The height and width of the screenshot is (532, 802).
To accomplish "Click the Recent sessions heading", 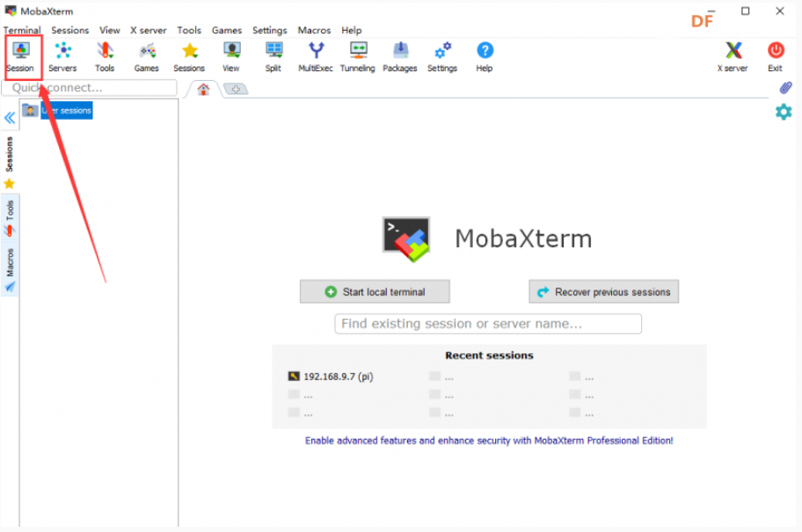I will [489, 355].
